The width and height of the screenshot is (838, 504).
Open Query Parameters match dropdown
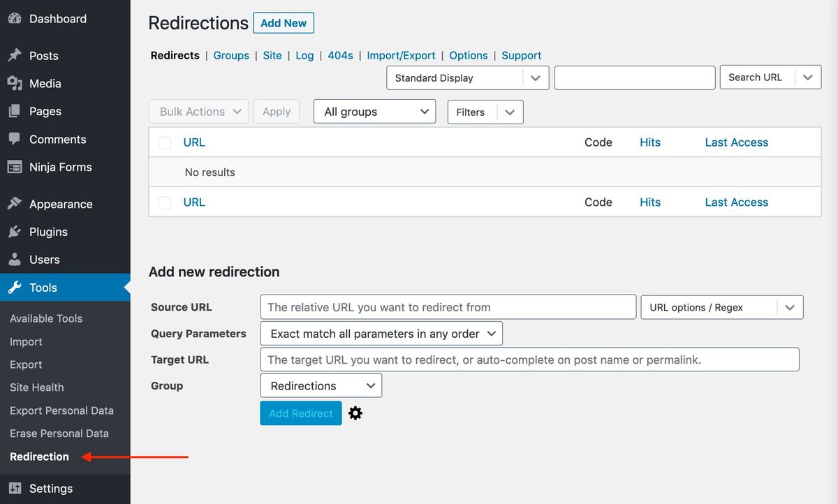(x=381, y=334)
